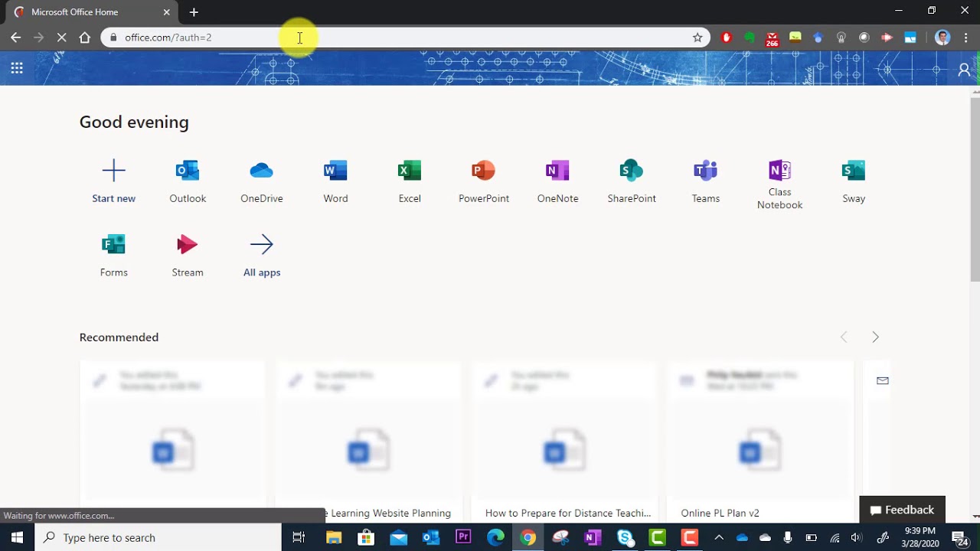
Task: Show previous recommended items with left arrow
Action: [844, 337]
